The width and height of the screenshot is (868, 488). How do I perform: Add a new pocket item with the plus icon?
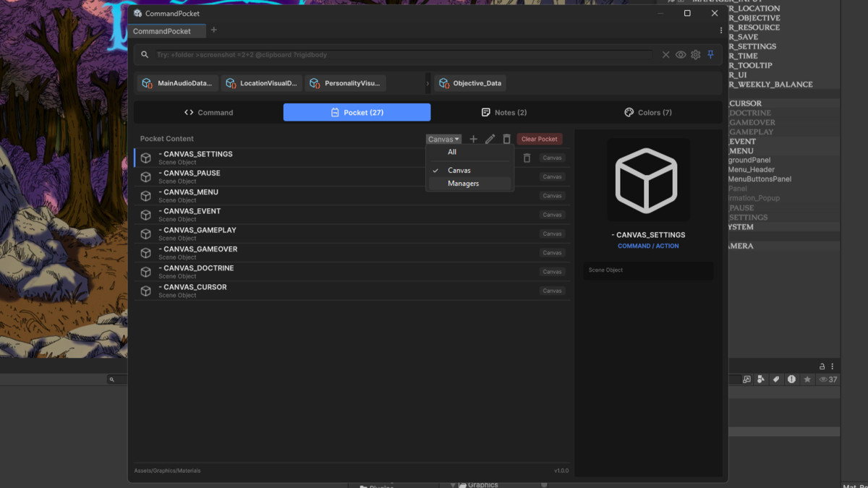point(473,139)
